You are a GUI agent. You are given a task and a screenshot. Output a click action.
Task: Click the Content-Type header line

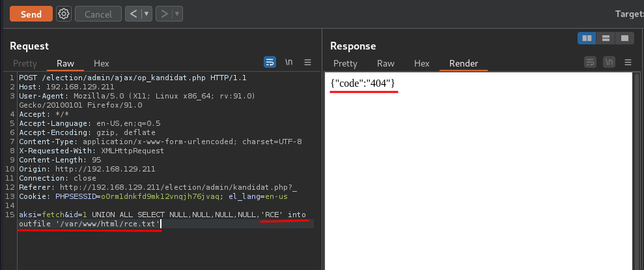pos(160,141)
